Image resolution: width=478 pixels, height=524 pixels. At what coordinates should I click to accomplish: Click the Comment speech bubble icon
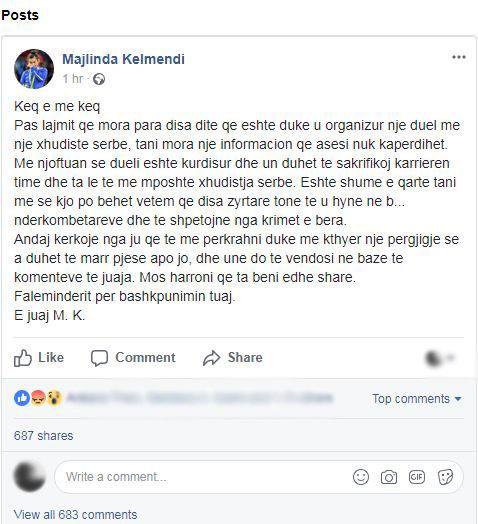pyautogui.click(x=99, y=358)
